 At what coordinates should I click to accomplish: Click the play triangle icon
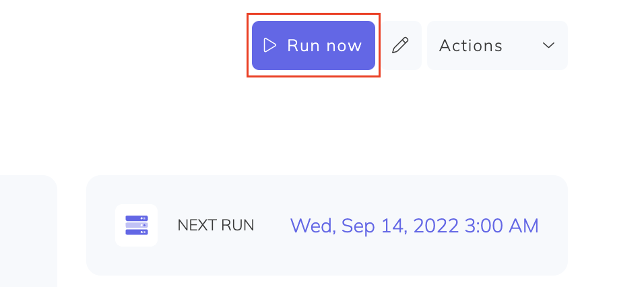pyautogui.click(x=270, y=46)
